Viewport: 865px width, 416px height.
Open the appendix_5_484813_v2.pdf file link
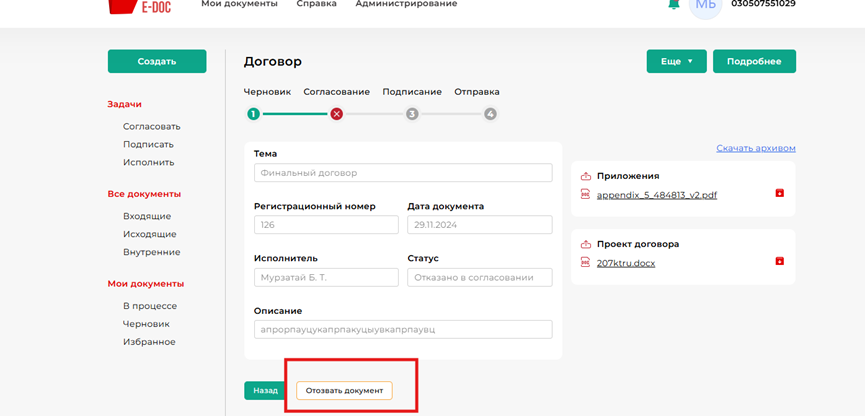coord(656,195)
